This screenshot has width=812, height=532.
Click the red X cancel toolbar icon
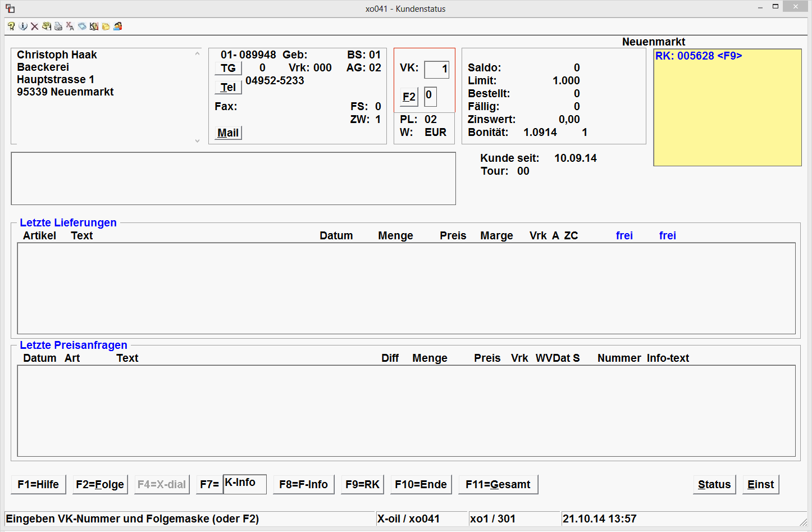[35, 26]
